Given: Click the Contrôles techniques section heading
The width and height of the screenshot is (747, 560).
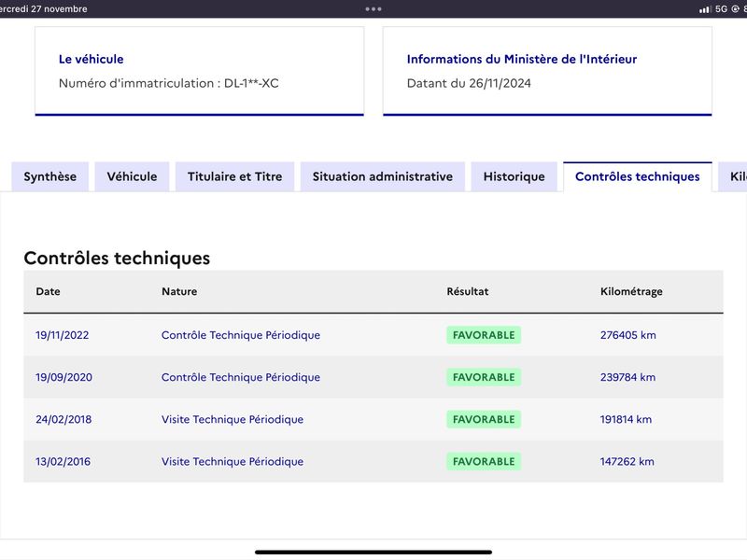Looking at the screenshot, I should point(117,259).
